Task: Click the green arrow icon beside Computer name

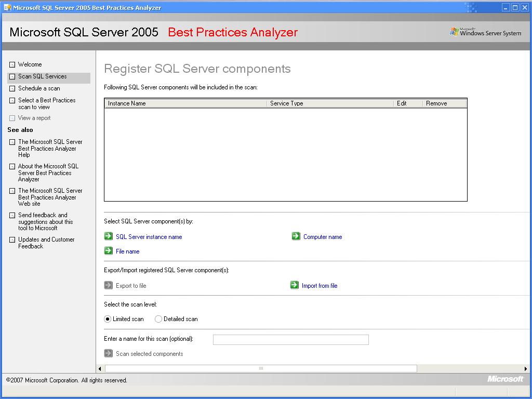Action: pyautogui.click(x=296, y=236)
